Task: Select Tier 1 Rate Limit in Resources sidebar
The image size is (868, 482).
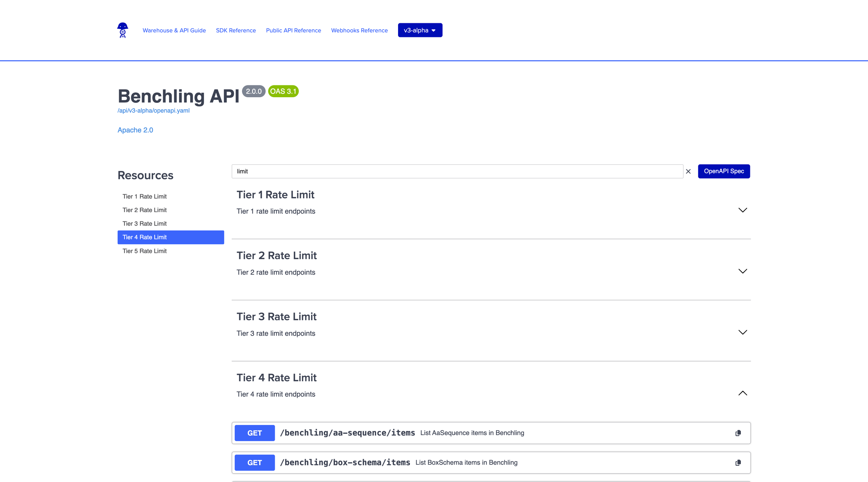Action: 170,196
